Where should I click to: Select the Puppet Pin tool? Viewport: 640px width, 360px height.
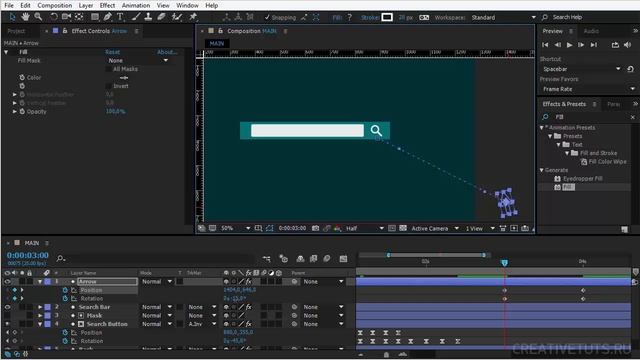[x=193, y=17]
